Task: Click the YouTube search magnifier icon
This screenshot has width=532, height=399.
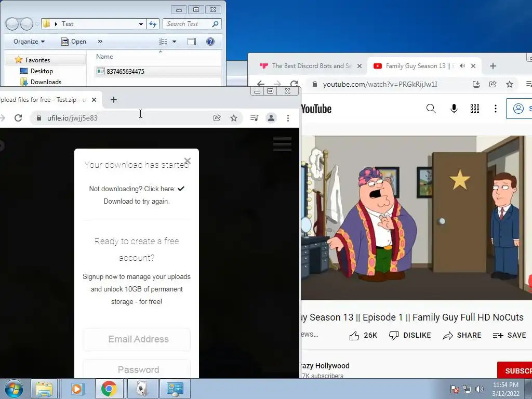Action: tap(431, 109)
